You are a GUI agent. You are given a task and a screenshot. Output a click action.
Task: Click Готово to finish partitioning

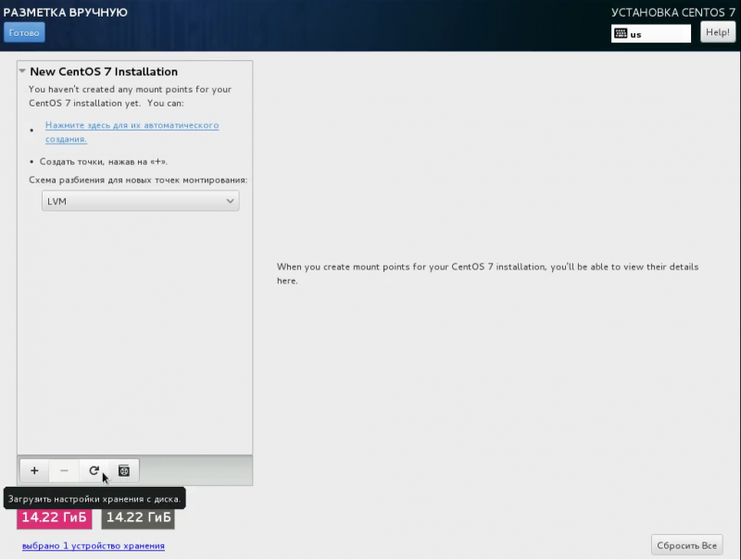tap(24, 32)
